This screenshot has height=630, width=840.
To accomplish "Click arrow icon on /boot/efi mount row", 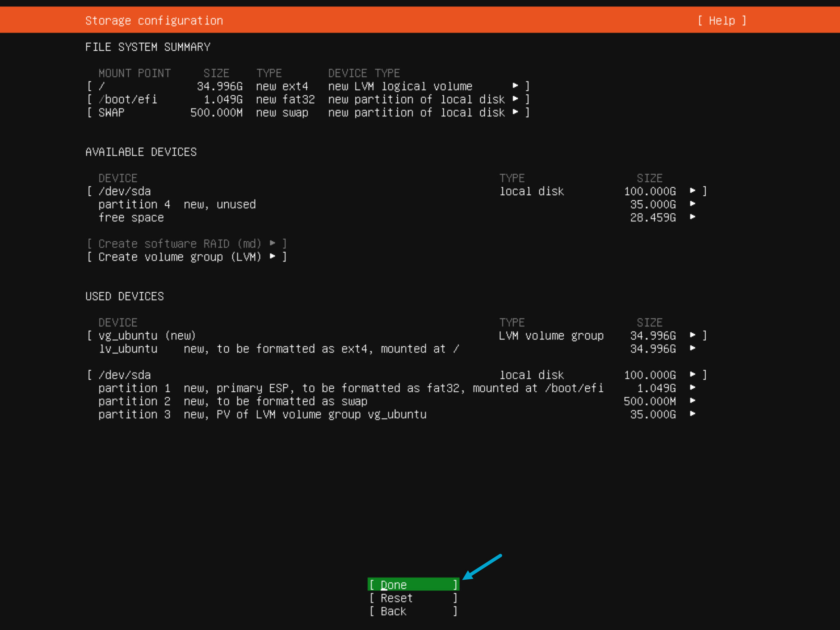I will coord(515,99).
